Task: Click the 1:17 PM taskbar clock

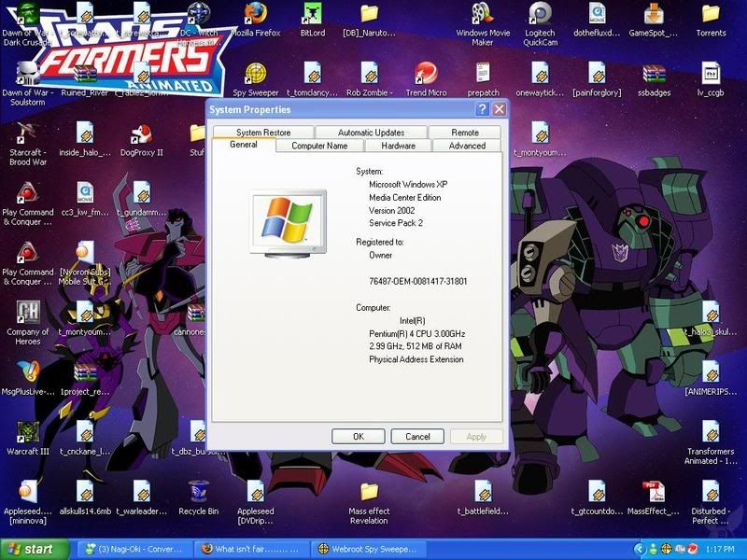Action: tap(720, 549)
